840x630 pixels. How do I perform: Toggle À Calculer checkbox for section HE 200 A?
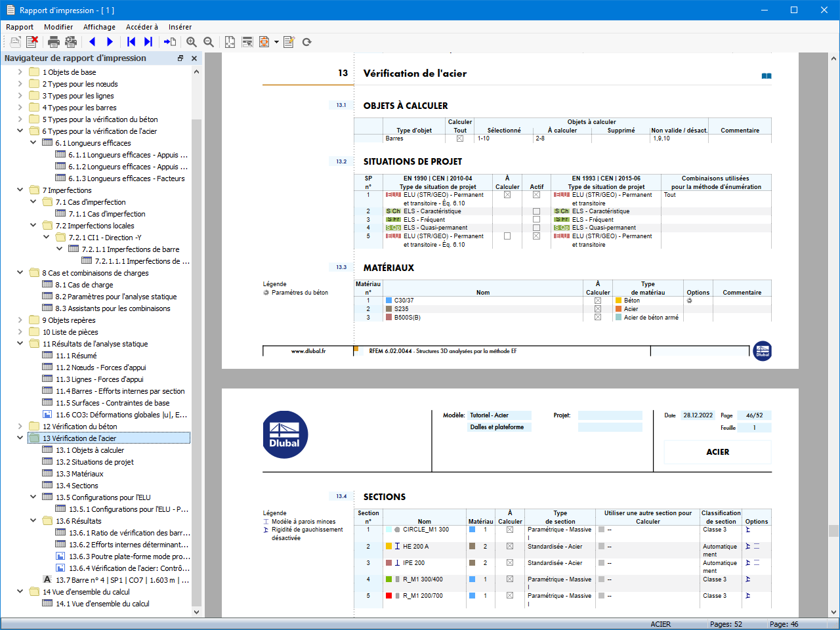[x=510, y=546]
